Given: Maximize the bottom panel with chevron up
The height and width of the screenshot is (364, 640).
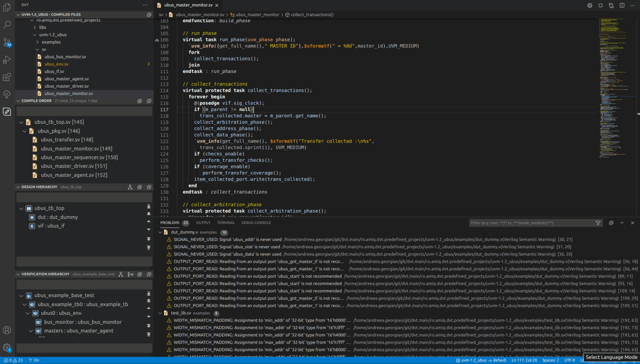Looking at the screenshot, I should (622, 223).
